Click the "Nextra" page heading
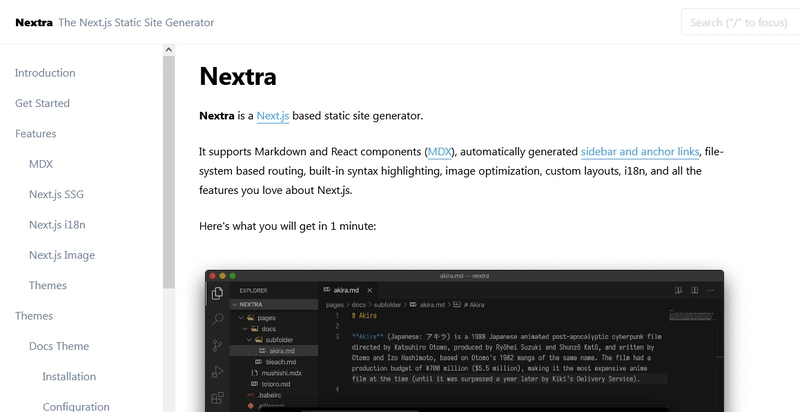This screenshot has width=800, height=412. point(238,76)
